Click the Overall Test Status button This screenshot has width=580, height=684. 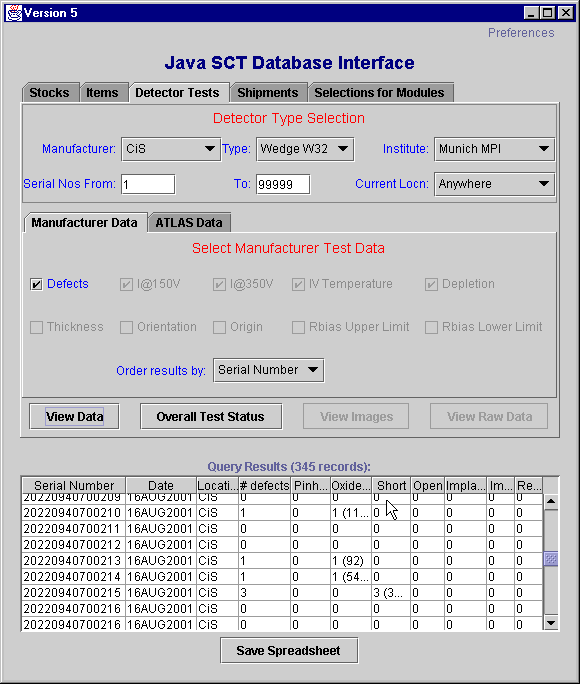(211, 417)
